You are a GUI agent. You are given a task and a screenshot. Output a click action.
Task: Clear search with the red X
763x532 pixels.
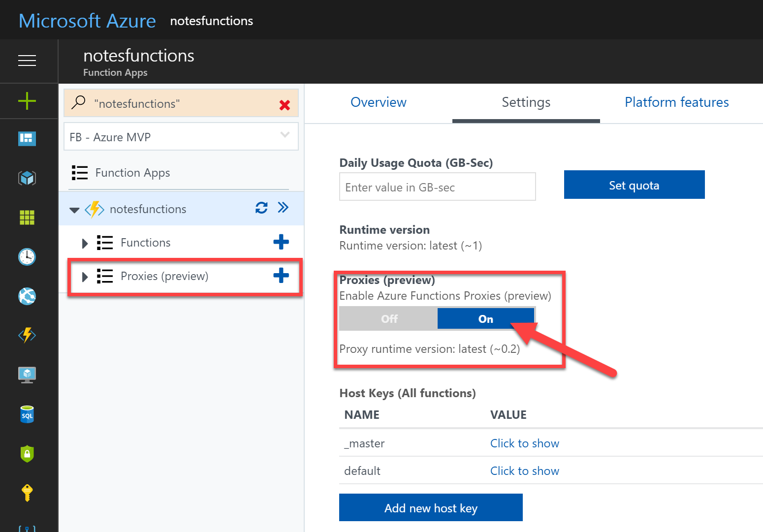tap(285, 105)
